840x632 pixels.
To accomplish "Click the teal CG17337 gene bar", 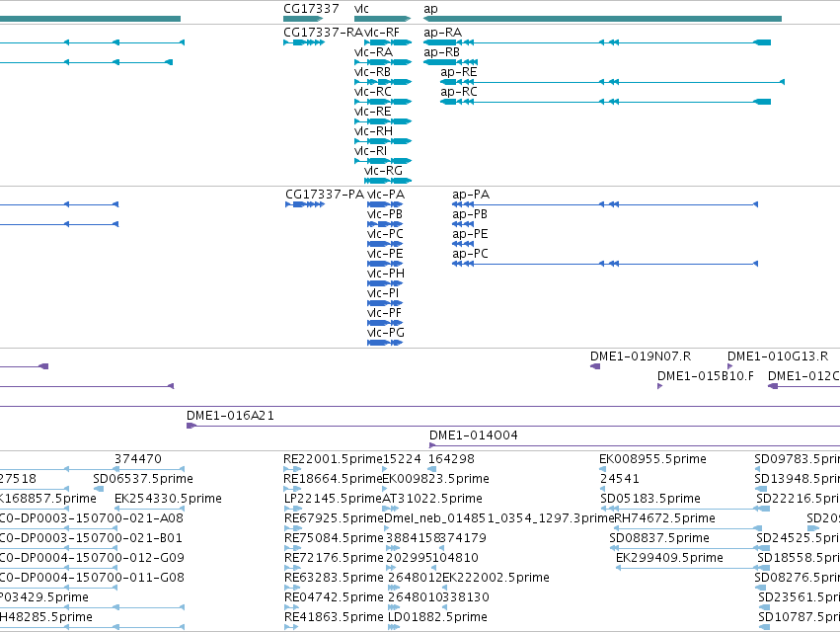I will pyautogui.click(x=303, y=19).
